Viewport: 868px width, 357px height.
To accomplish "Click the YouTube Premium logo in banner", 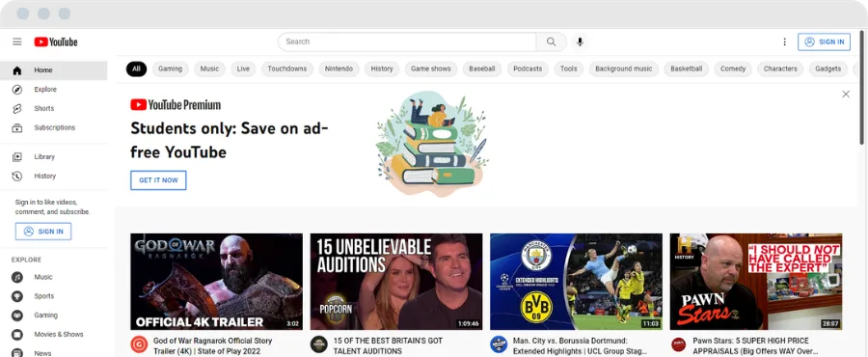I will click(176, 104).
